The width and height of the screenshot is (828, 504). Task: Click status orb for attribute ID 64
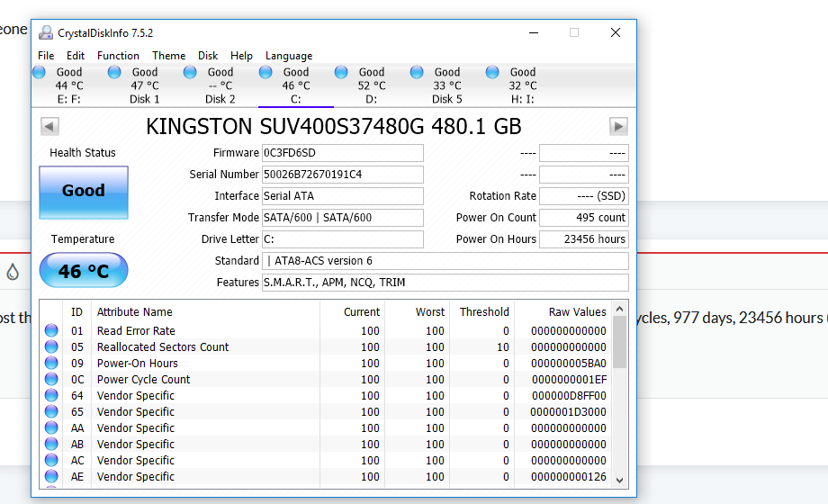(51, 395)
